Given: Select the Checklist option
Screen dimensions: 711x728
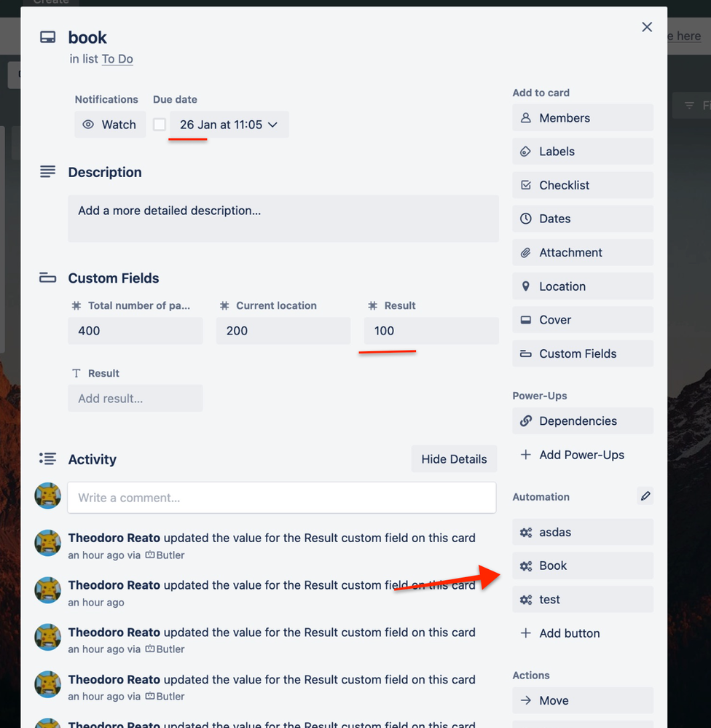Looking at the screenshot, I should [x=582, y=185].
